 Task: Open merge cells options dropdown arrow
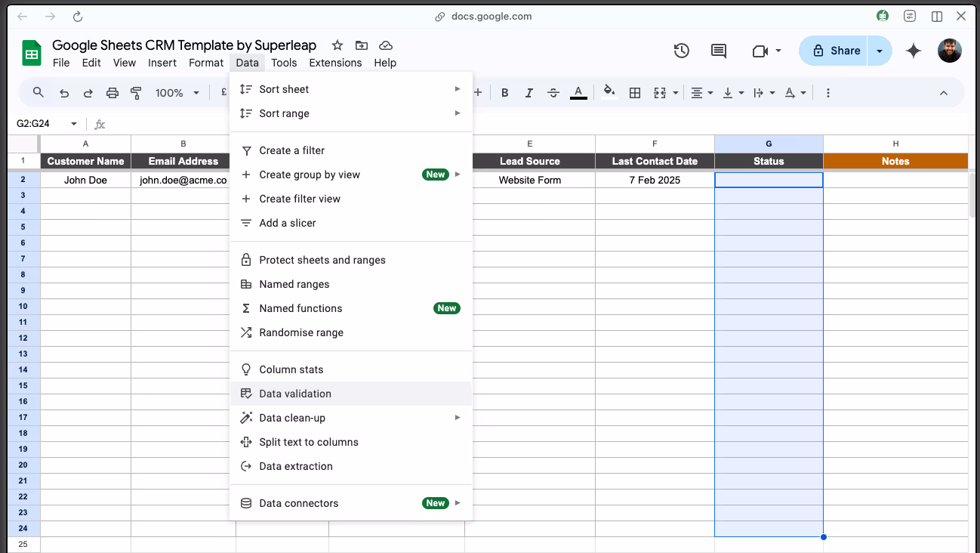coord(674,93)
